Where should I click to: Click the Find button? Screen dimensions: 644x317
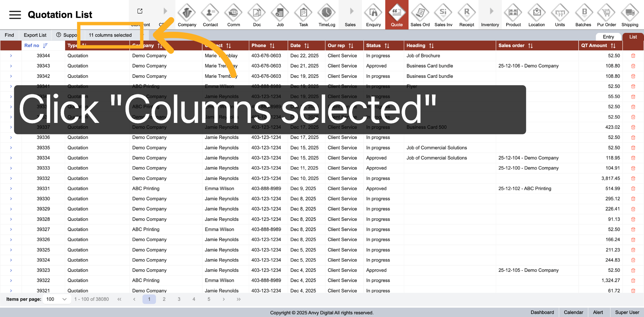tap(9, 35)
